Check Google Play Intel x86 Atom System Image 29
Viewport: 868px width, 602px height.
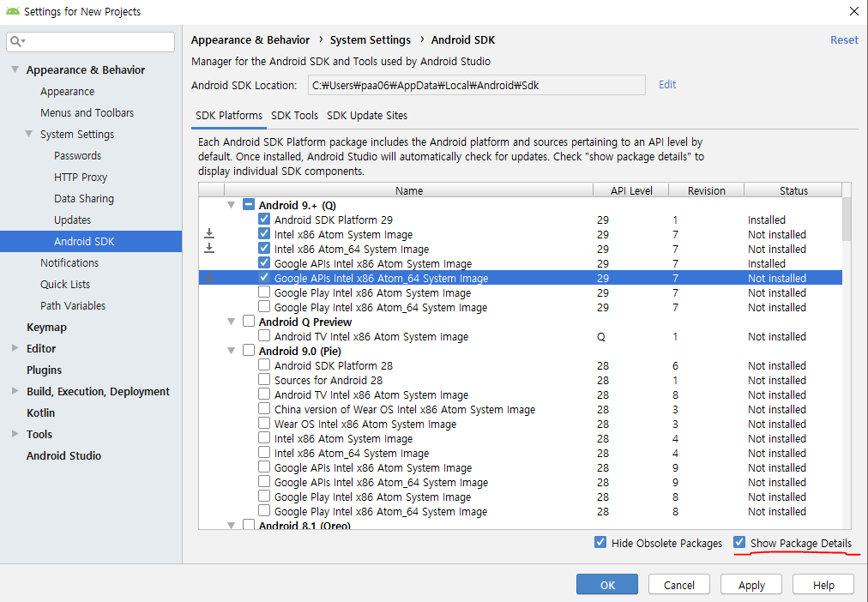pyautogui.click(x=264, y=292)
